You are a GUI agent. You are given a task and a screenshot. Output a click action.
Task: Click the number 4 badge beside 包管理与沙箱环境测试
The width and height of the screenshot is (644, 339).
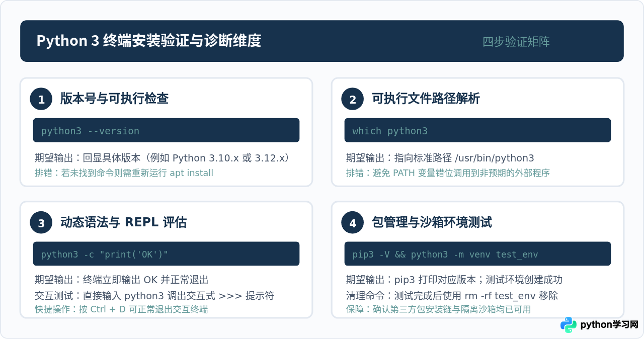(x=353, y=222)
